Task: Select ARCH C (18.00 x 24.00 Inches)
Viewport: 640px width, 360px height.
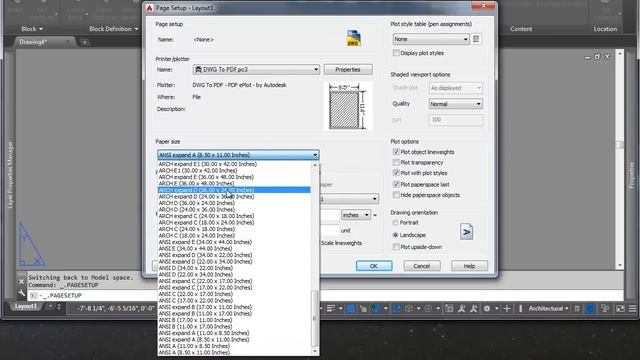Action: coord(234,236)
